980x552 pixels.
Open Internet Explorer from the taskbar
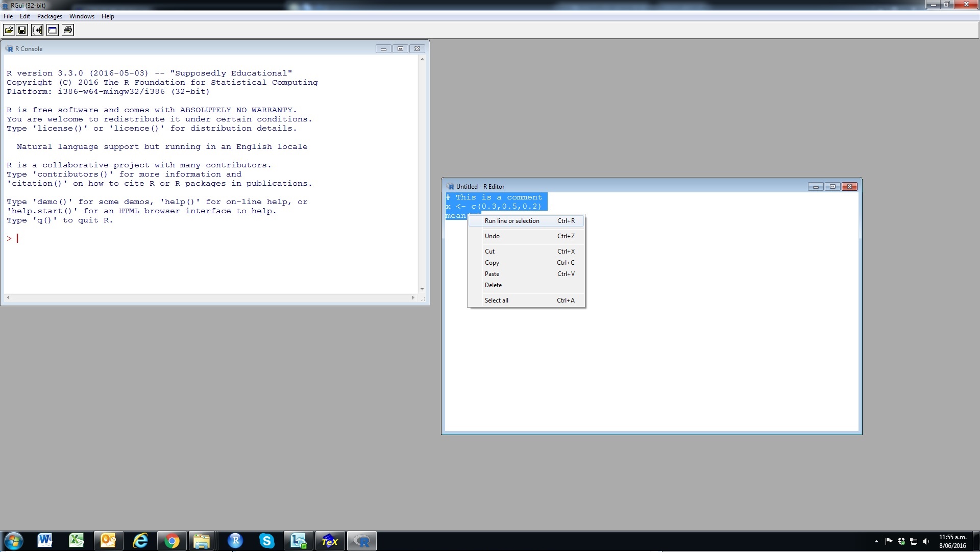pos(140,541)
